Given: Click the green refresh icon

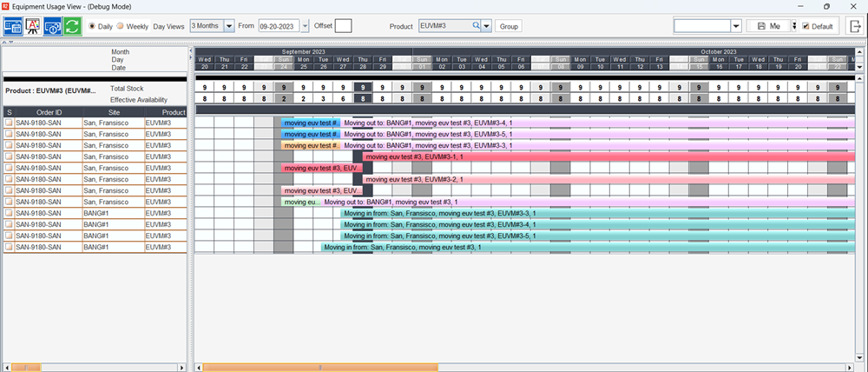Looking at the screenshot, I should click(x=72, y=26).
